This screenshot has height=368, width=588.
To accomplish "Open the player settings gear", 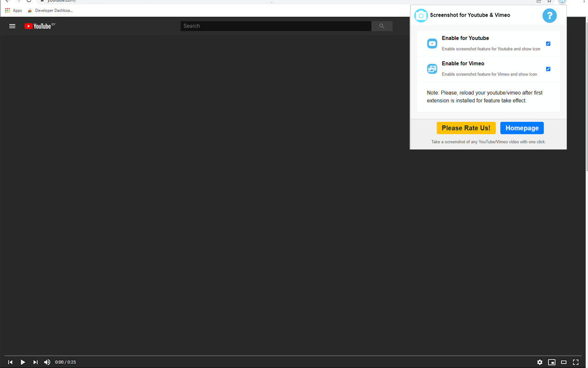I will (540, 362).
